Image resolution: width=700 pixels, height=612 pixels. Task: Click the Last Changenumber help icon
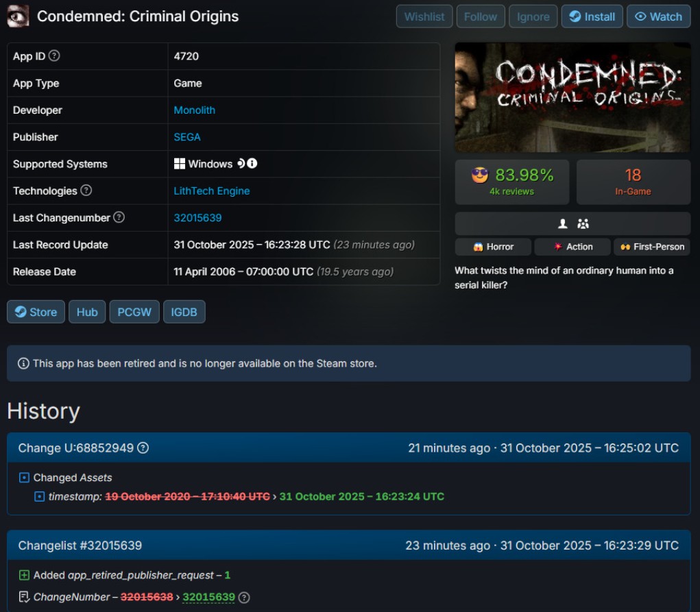click(119, 217)
